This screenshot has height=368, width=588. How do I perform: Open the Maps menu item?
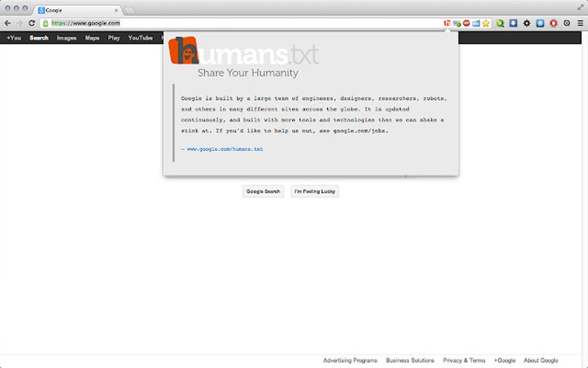click(92, 37)
